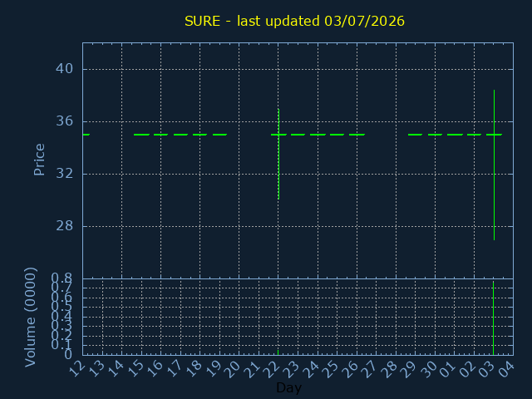532x399 pixels.
Task: Click the 40 price axis label
Action: point(65,69)
